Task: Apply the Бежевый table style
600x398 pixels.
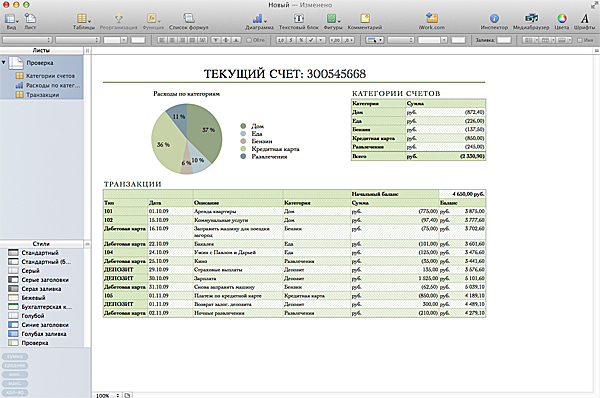Action: [x=33, y=297]
